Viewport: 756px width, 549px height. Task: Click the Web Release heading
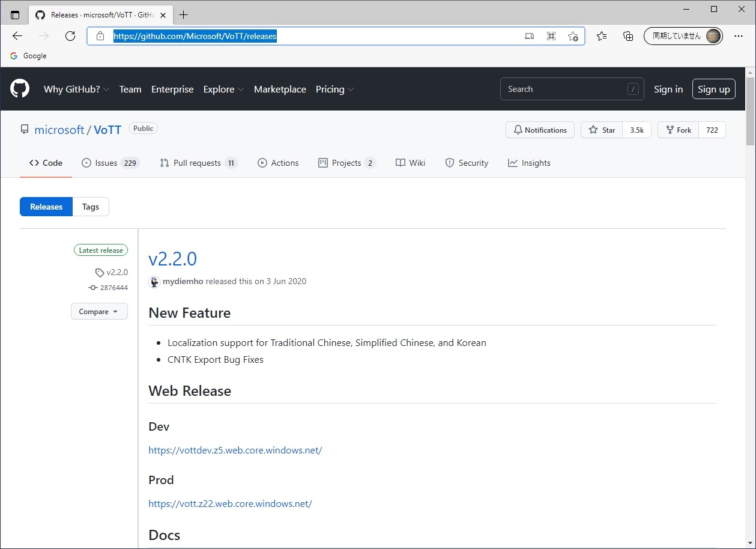coord(190,391)
